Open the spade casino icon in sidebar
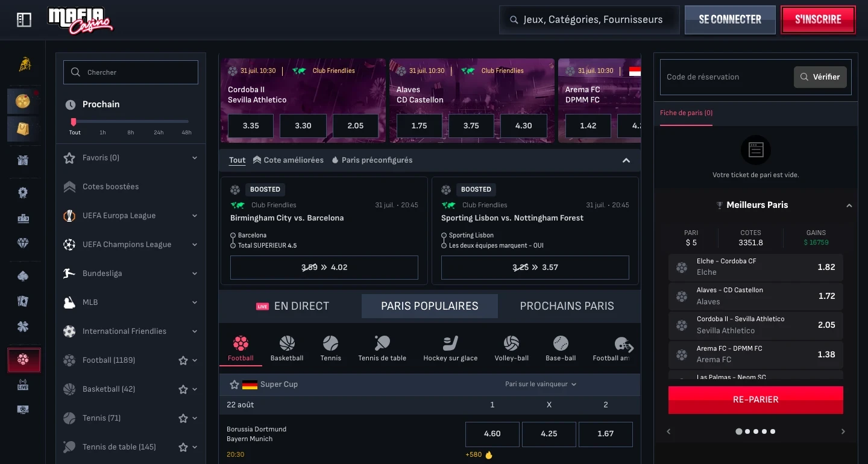The image size is (868, 464). click(23, 275)
